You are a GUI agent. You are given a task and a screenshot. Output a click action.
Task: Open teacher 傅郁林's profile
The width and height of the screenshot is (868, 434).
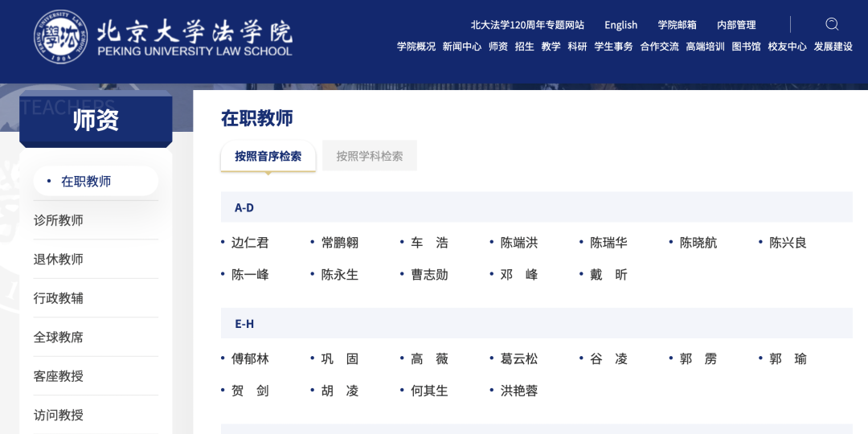(250, 358)
